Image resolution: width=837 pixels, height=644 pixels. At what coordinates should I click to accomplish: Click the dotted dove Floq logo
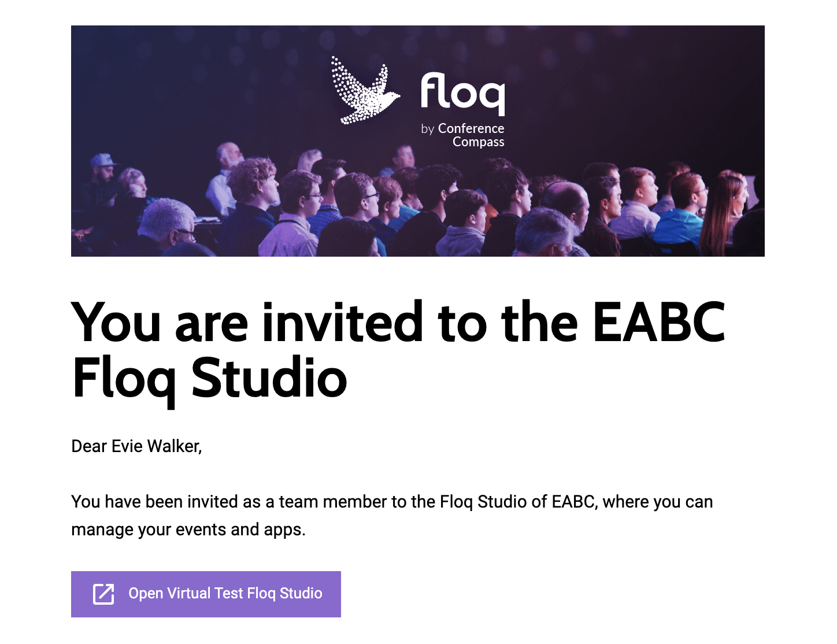point(365,90)
